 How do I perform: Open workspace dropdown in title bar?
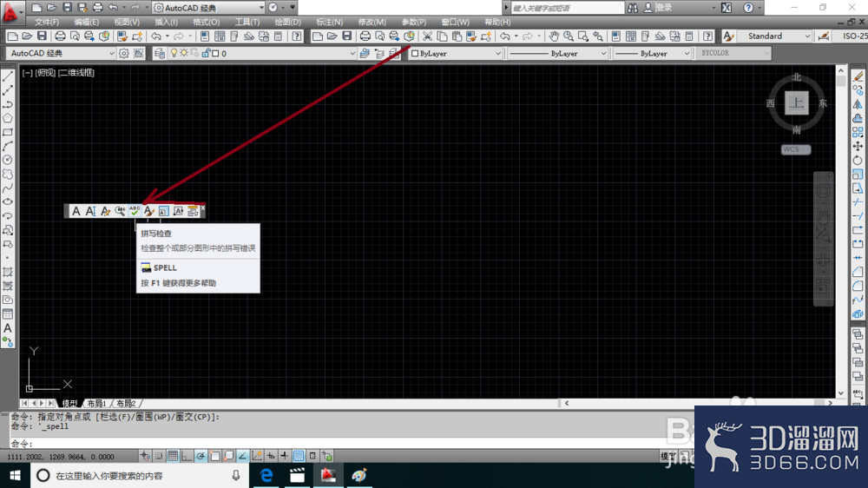261,8
